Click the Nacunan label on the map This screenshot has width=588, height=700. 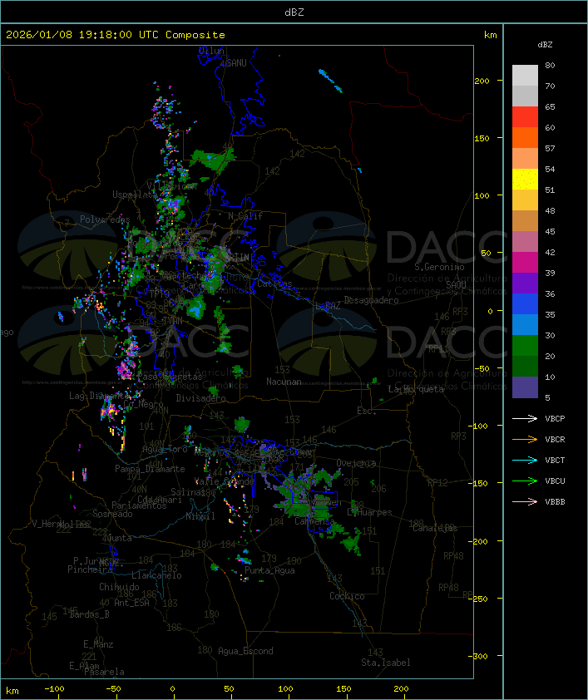point(284,382)
